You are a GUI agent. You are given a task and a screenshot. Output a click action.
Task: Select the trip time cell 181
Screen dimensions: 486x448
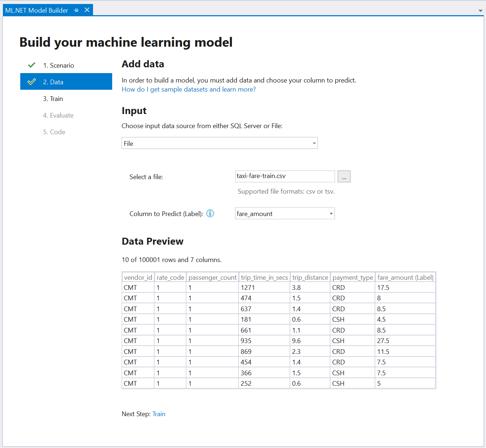click(264, 320)
